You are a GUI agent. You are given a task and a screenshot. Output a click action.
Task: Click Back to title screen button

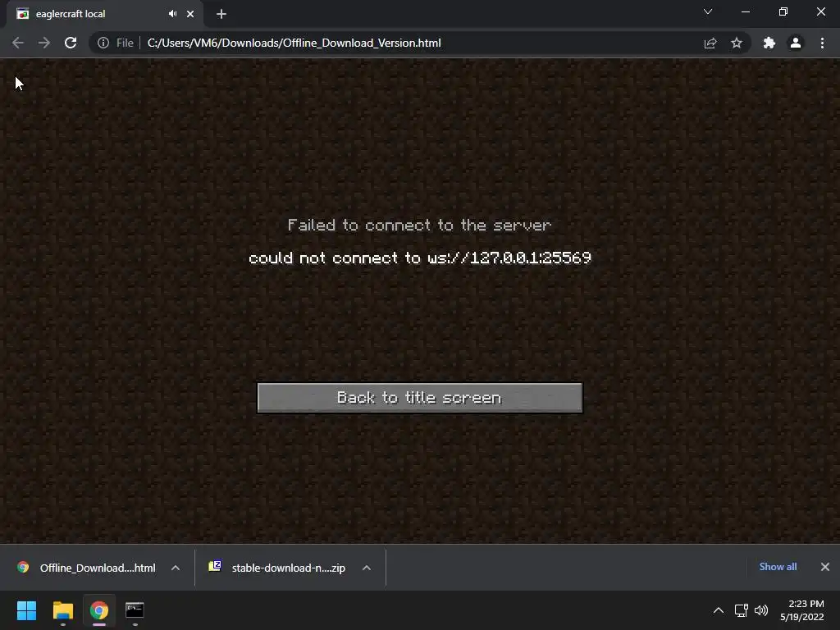click(x=419, y=398)
